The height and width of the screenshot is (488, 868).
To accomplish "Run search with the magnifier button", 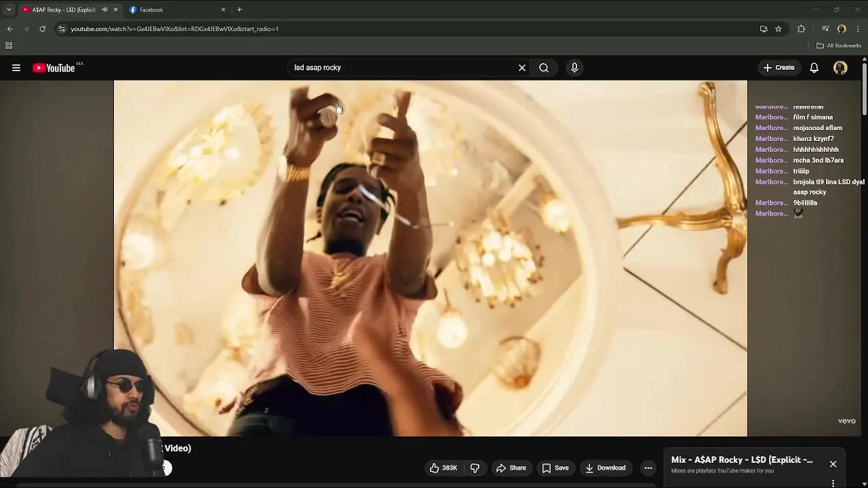I will [x=544, y=68].
